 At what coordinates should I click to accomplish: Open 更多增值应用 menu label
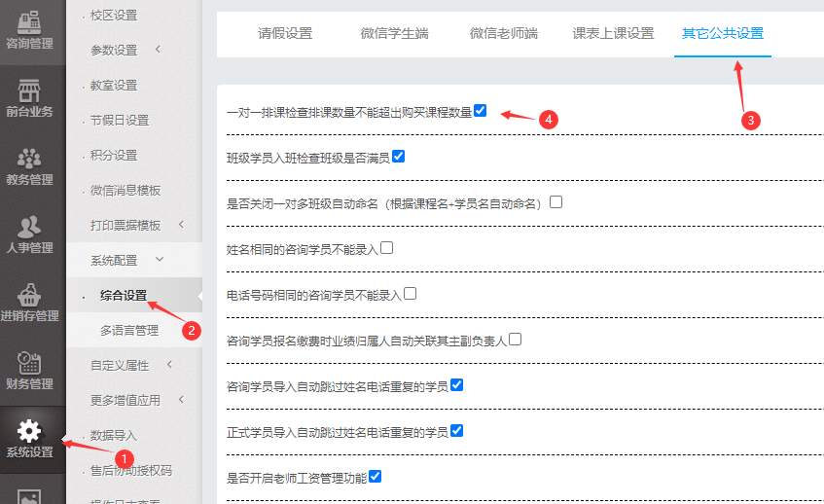tap(125, 401)
